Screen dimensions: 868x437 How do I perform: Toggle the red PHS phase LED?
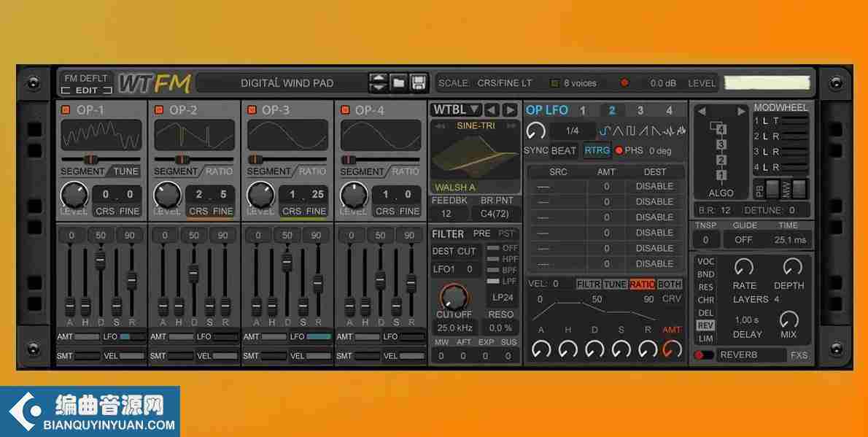point(619,150)
